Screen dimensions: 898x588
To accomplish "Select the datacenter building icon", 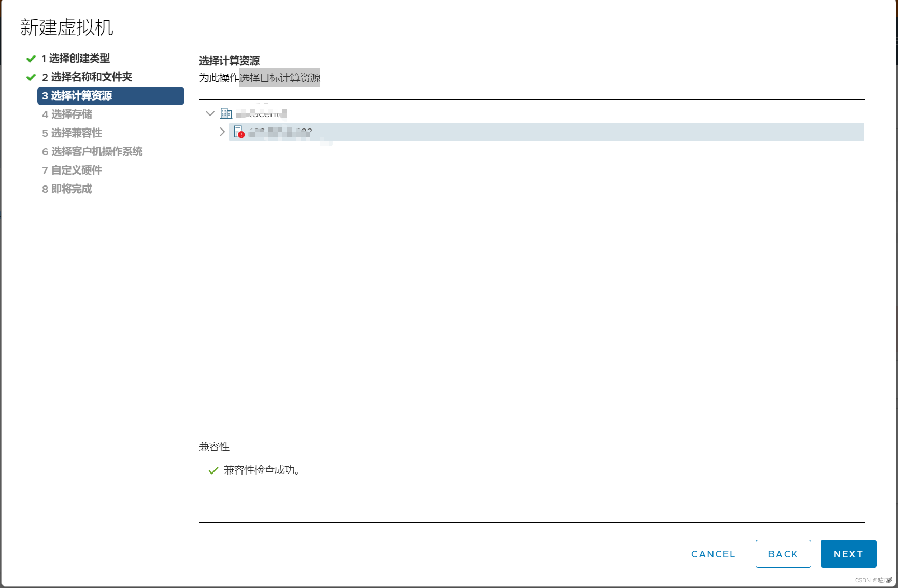I will coord(226,113).
